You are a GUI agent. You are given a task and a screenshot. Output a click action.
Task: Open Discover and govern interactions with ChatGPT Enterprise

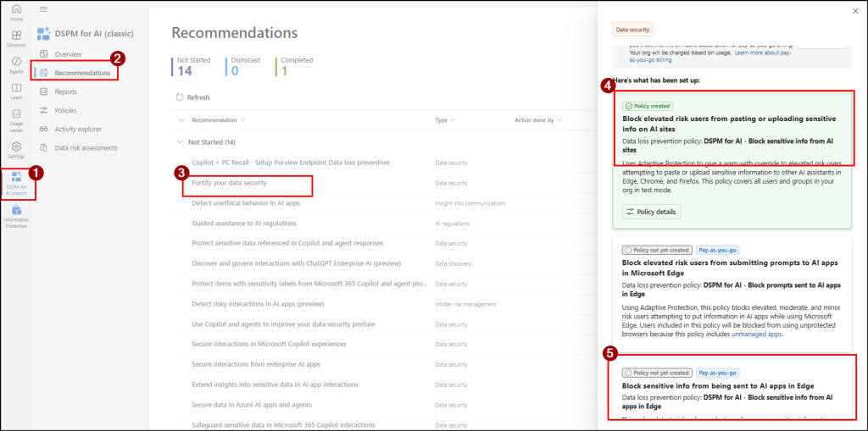click(x=296, y=263)
